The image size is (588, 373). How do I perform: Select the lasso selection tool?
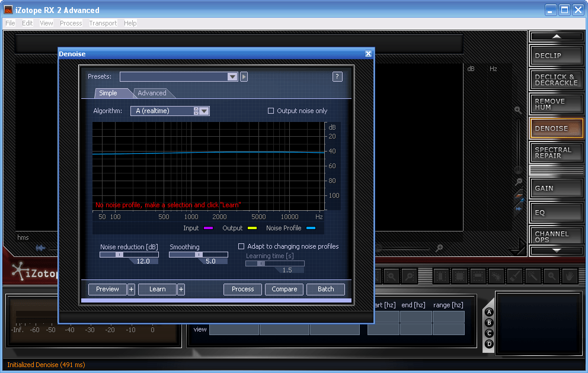(496, 276)
